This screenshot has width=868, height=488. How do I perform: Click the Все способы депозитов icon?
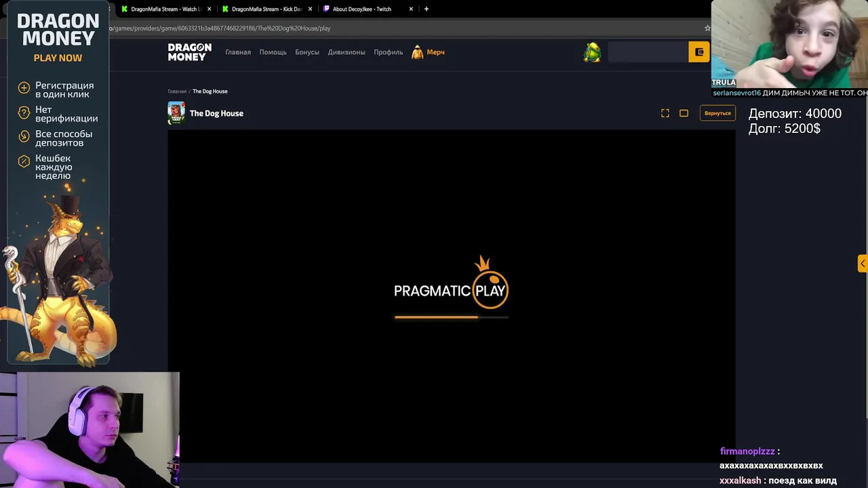24,137
